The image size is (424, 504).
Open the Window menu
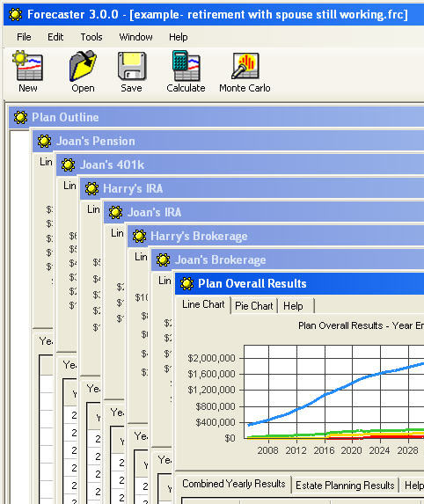(135, 37)
